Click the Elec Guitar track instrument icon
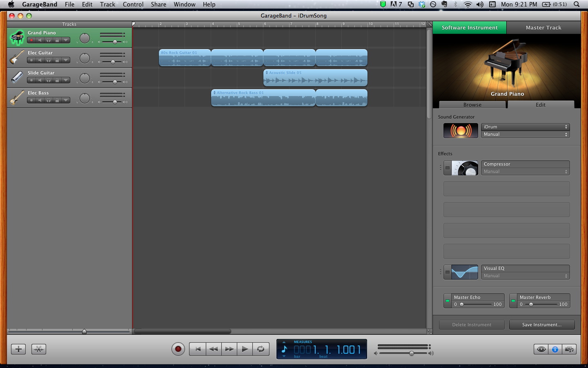This screenshot has height=368, width=588. point(17,58)
